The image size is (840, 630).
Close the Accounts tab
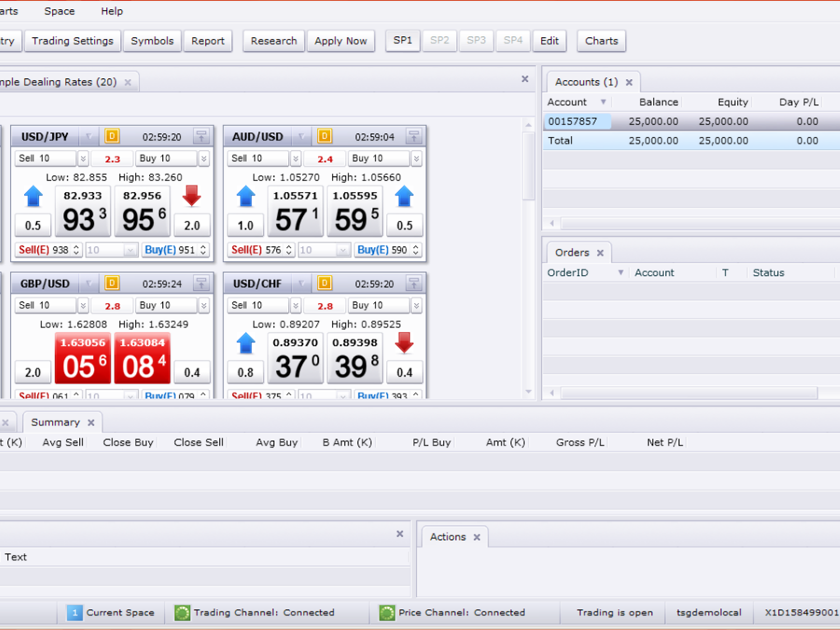[x=629, y=82]
